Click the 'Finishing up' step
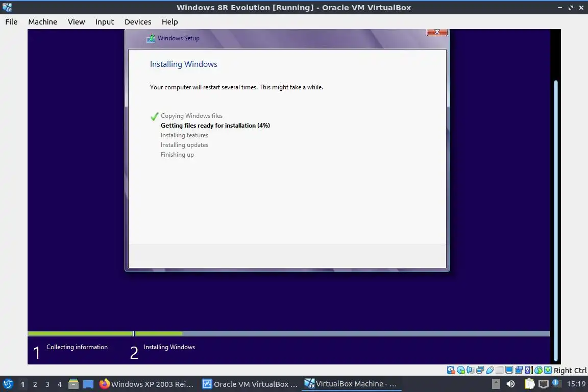 [178, 155]
